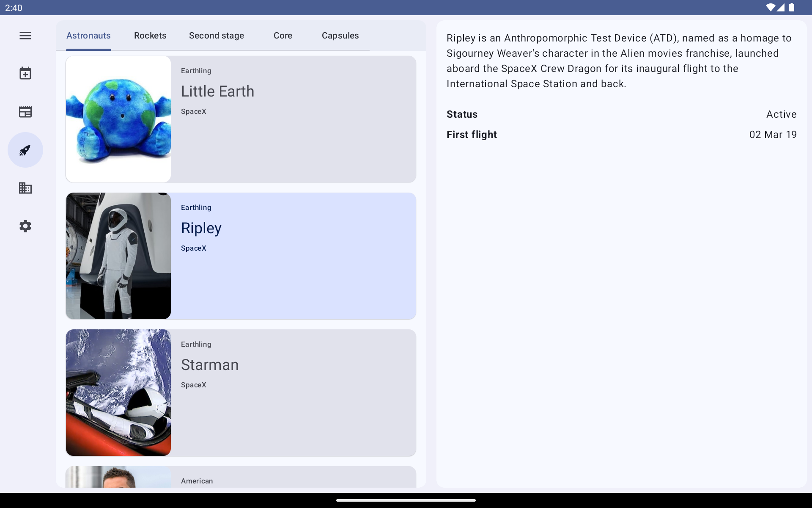The width and height of the screenshot is (812, 508).
Task: Click the 'Starman' name heading
Action: click(210, 365)
